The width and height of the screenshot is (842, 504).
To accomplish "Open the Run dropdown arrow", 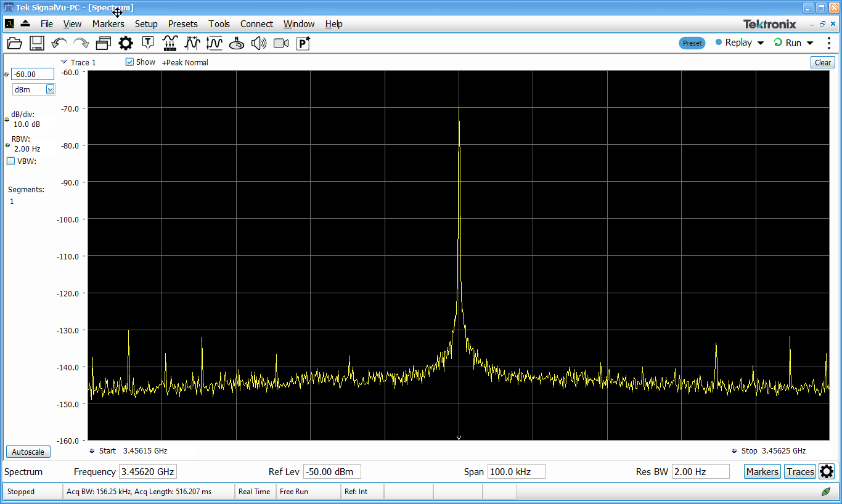I will coord(810,43).
